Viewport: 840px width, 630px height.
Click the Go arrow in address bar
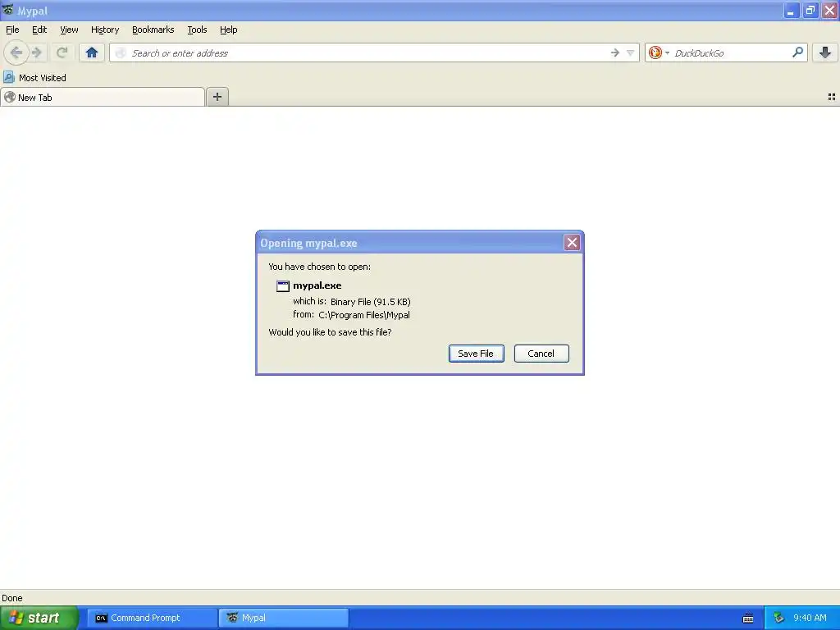pos(615,52)
